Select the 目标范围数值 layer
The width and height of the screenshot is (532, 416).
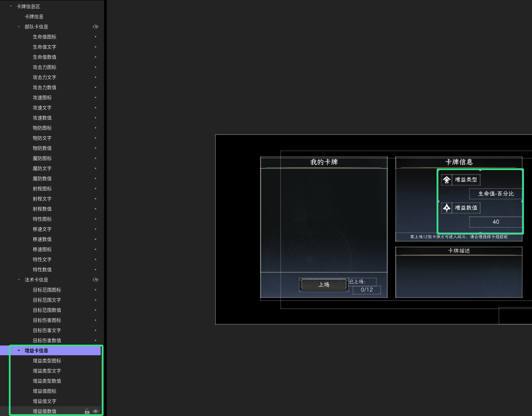point(47,310)
